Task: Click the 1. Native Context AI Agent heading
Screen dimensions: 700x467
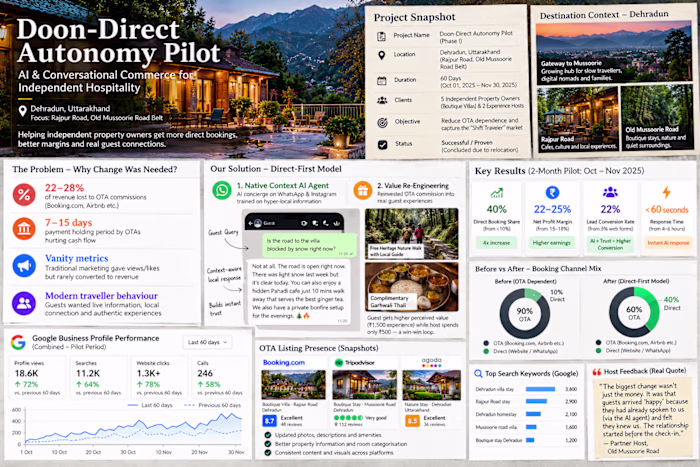Action: pos(283,185)
